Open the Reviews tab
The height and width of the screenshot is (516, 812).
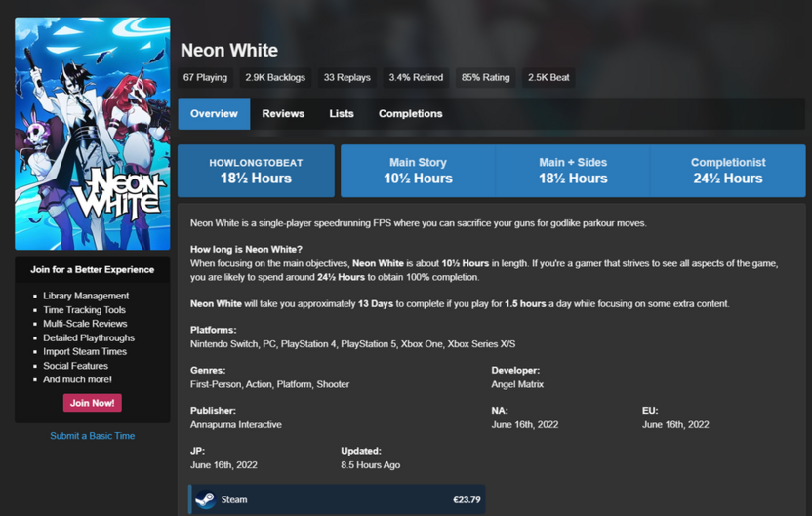pyautogui.click(x=283, y=114)
